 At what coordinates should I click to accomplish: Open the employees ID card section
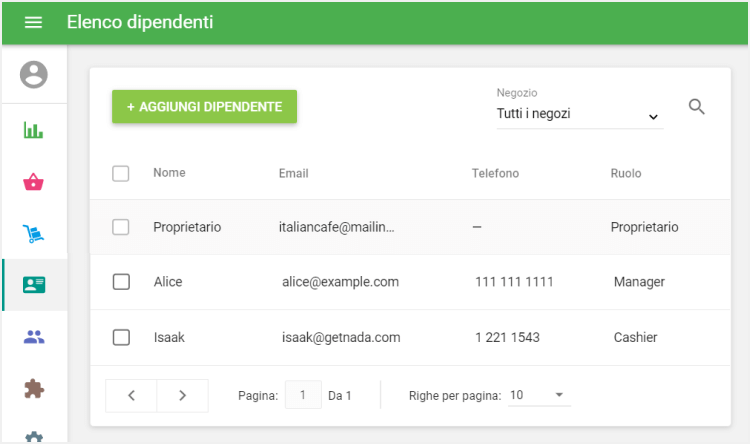(34, 285)
